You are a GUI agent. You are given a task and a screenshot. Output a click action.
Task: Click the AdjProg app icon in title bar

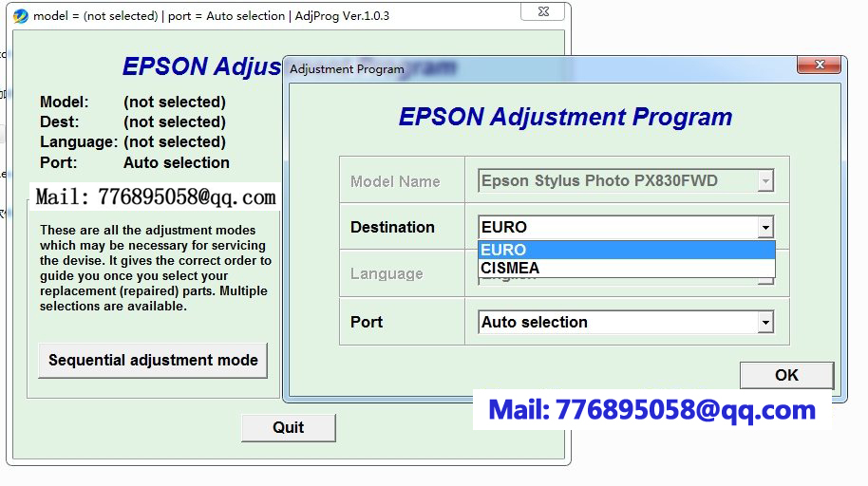tap(21, 16)
